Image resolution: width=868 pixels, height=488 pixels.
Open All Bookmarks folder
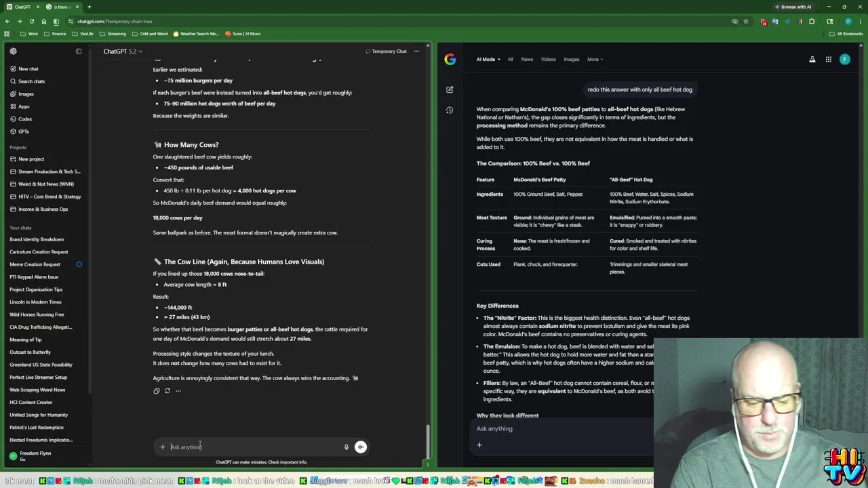pos(846,34)
